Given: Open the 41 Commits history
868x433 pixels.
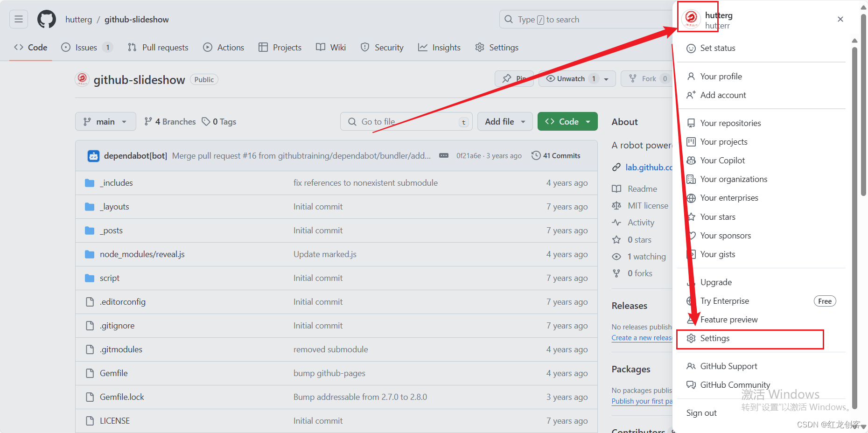Looking at the screenshot, I should (556, 156).
